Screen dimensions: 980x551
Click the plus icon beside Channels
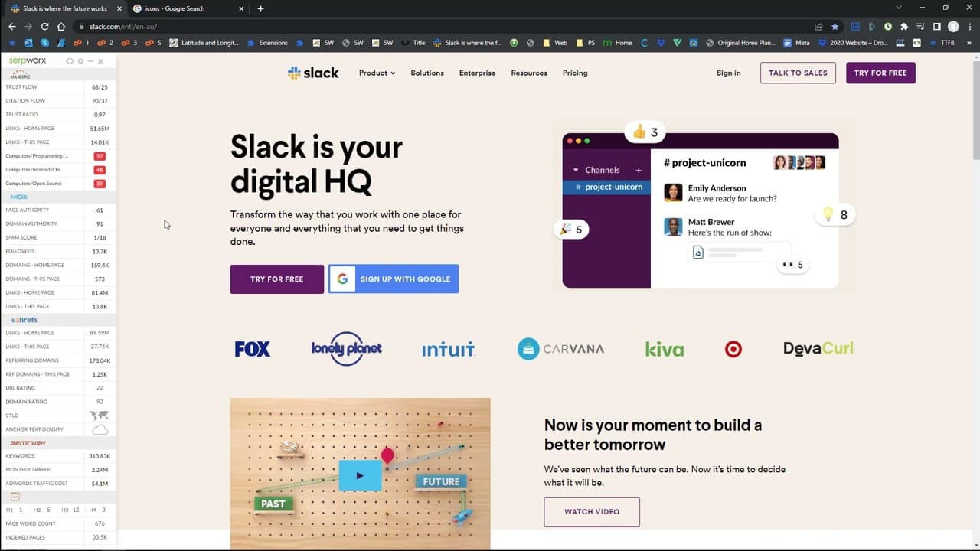(x=639, y=170)
